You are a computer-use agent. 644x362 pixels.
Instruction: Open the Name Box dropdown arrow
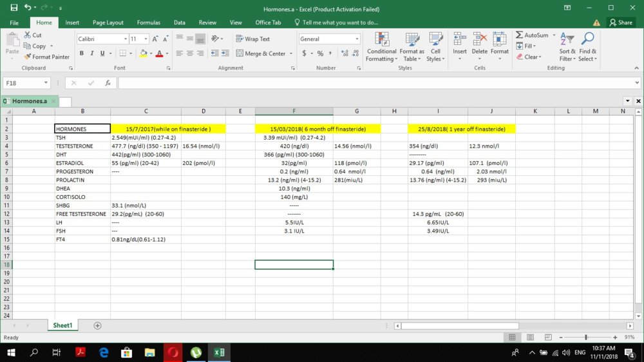click(x=46, y=83)
